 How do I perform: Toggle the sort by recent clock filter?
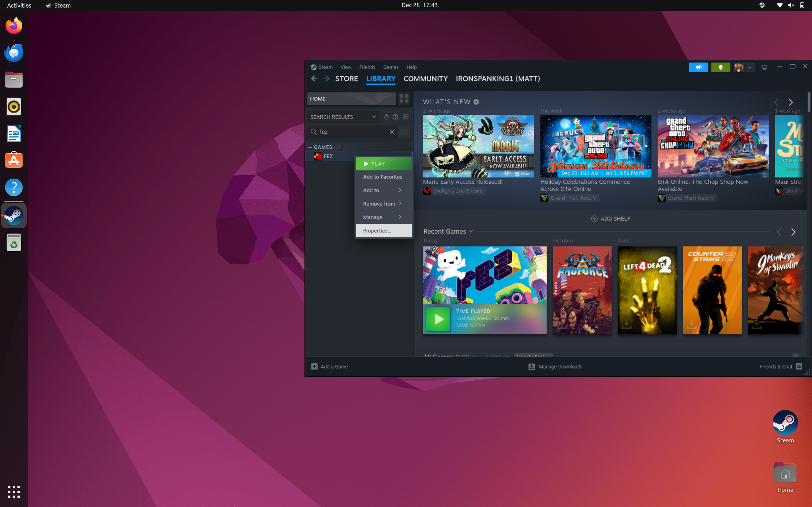tap(396, 117)
